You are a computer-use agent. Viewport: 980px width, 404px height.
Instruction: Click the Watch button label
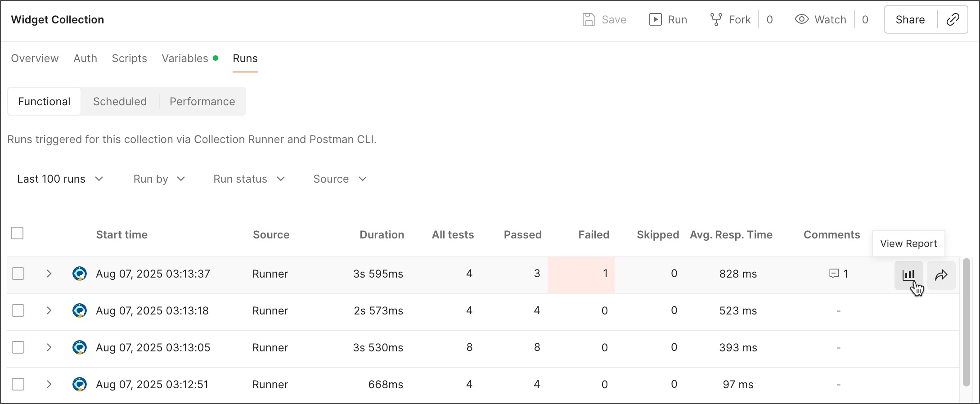(830, 19)
